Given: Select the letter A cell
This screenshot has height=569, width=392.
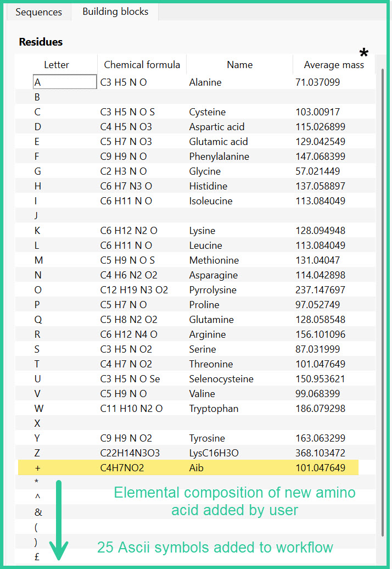Looking at the screenshot, I should tap(65, 82).
